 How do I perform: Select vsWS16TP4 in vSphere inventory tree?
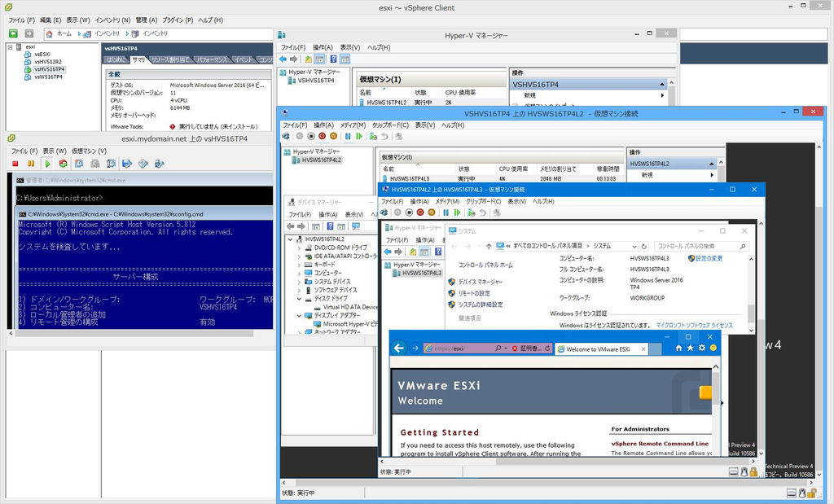coord(48,77)
